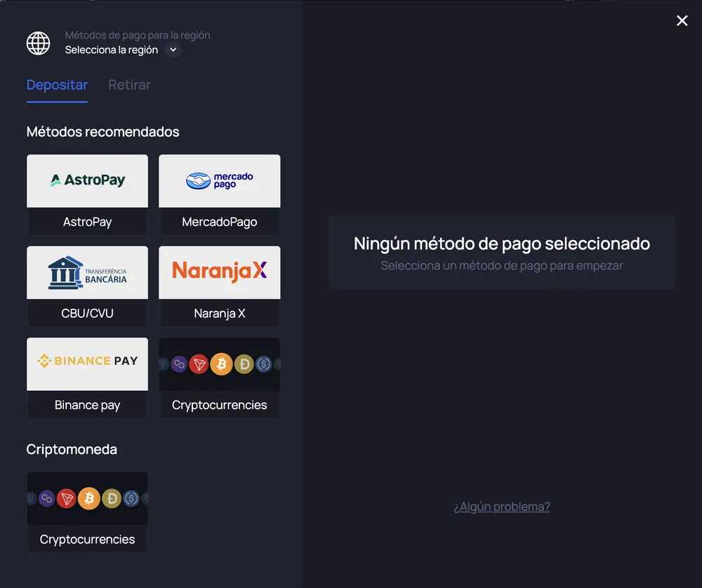Click Tron icon in Criptomoneda section card

[67, 498]
